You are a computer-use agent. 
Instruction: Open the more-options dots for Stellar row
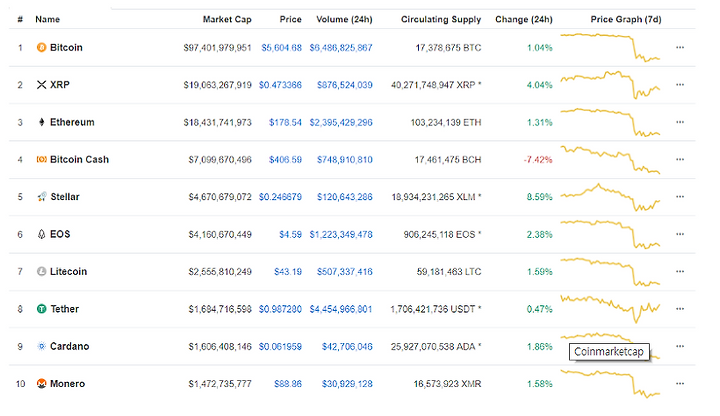(x=680, y=197)
